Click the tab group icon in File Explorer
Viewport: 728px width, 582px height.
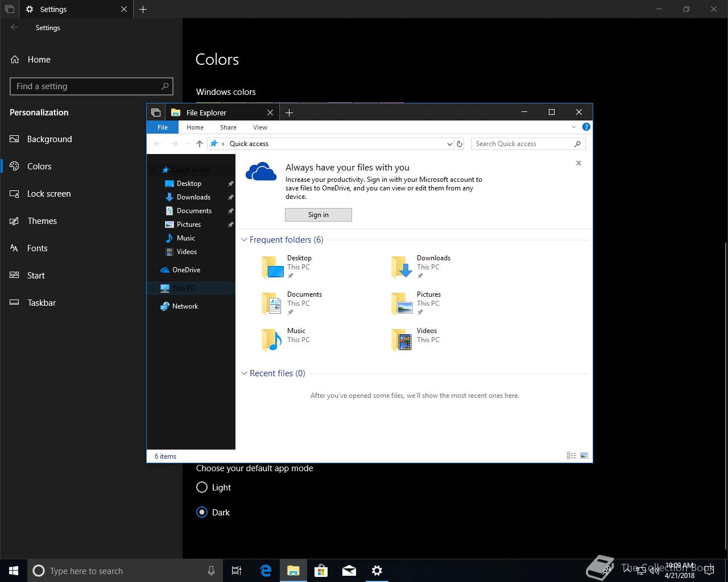click(156, 113)
